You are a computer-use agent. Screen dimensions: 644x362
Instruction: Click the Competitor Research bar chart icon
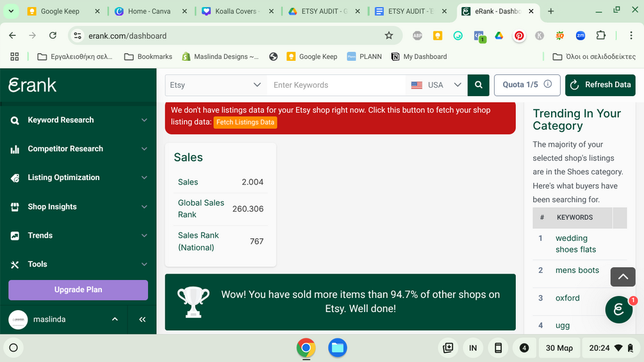coord(15,149)
